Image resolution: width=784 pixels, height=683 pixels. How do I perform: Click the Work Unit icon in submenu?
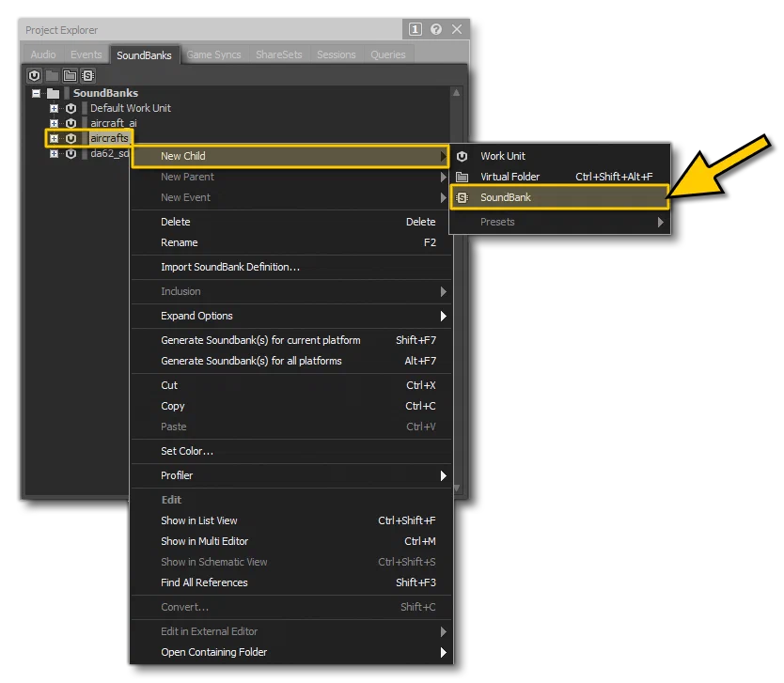coord(462,156)
